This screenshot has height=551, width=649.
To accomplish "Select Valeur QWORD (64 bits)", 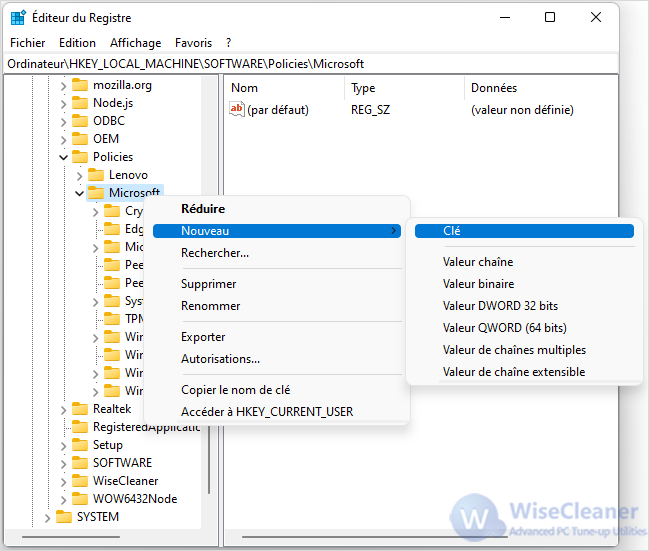I will point(524,327).
